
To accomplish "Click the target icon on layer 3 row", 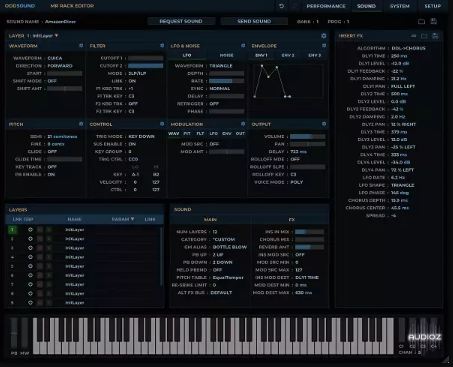I will (30, 248).
